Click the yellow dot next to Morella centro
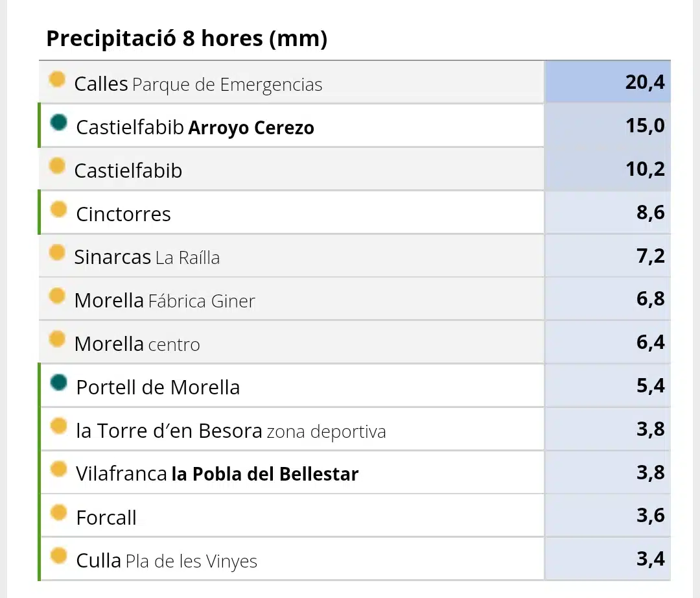 [x=56, y=339]
